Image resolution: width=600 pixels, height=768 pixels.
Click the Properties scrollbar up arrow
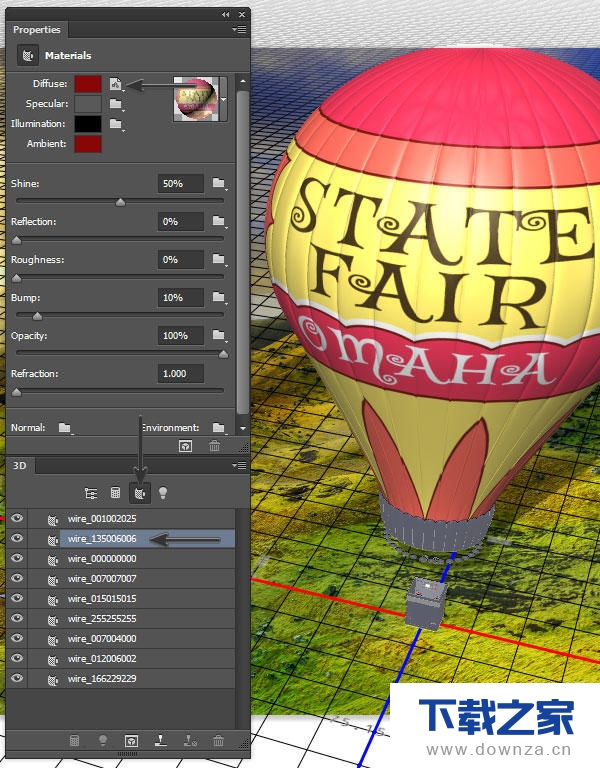tap(243, 81)
